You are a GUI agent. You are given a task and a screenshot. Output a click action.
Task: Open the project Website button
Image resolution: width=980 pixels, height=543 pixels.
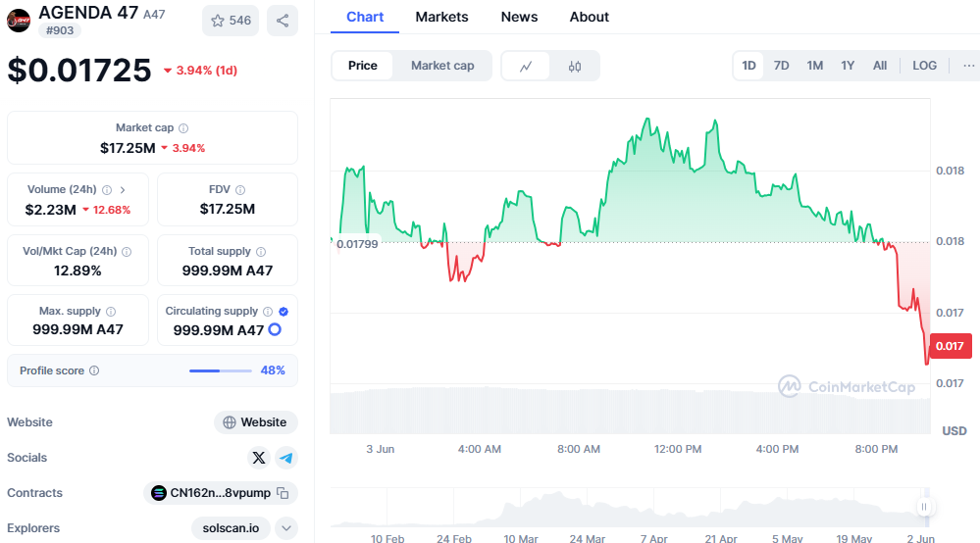pos(256,422)
